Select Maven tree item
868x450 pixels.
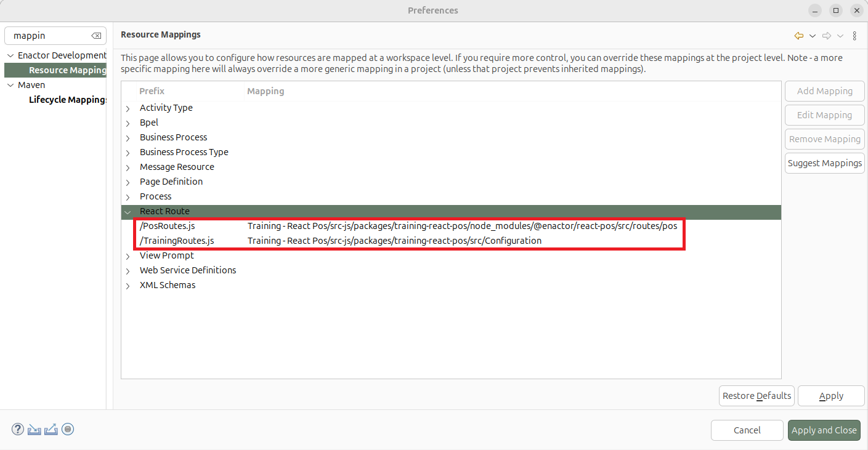pos(31,85)
